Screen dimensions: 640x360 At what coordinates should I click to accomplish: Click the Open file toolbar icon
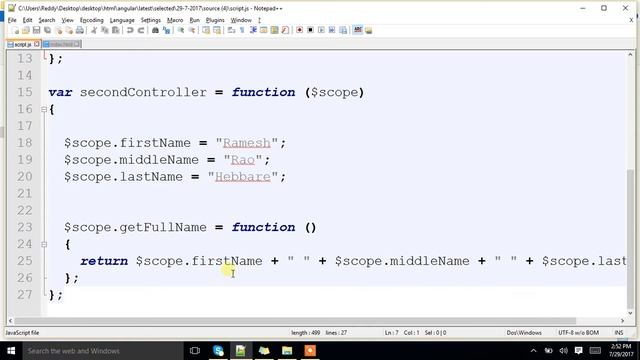pos(26,30)
